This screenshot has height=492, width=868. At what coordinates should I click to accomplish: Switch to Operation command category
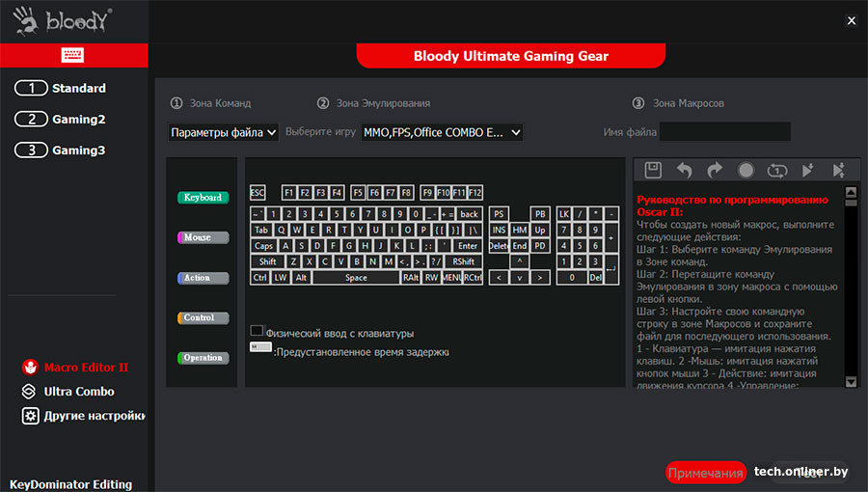[203, 358]
